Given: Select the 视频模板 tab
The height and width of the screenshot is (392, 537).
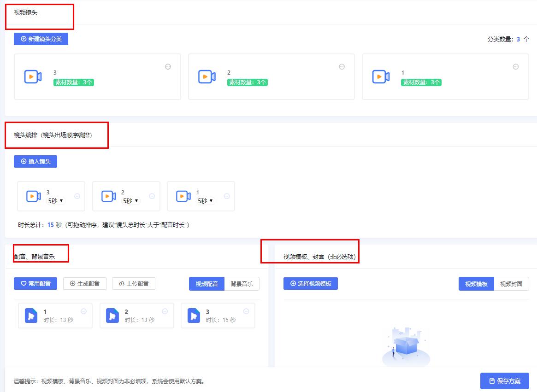Looking at the screenshot, I should coord(476,284).
